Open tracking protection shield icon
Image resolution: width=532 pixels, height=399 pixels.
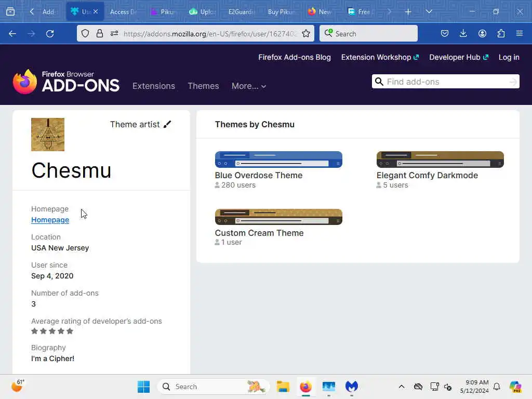[85, 33]
